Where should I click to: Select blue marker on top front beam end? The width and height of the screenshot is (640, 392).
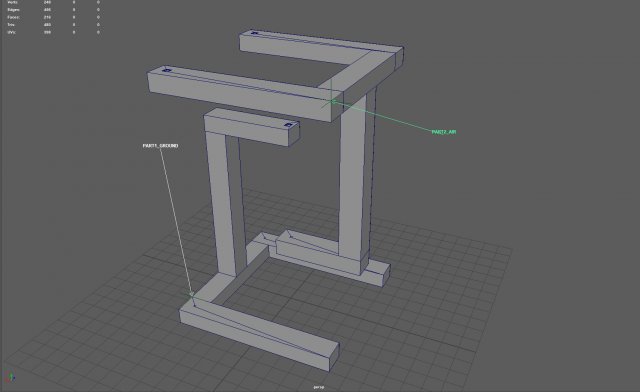click(167, 70)
